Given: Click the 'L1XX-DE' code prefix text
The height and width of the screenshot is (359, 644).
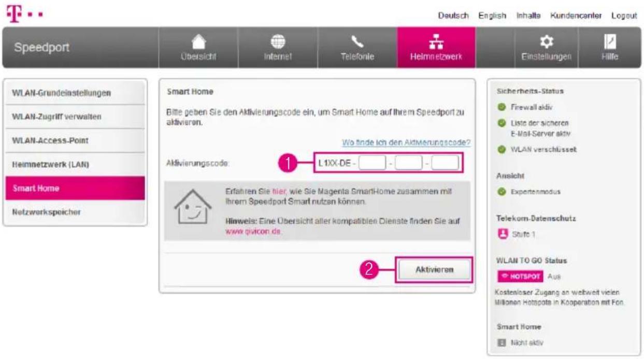Looking at the screenshot, I should pos(334,164).
